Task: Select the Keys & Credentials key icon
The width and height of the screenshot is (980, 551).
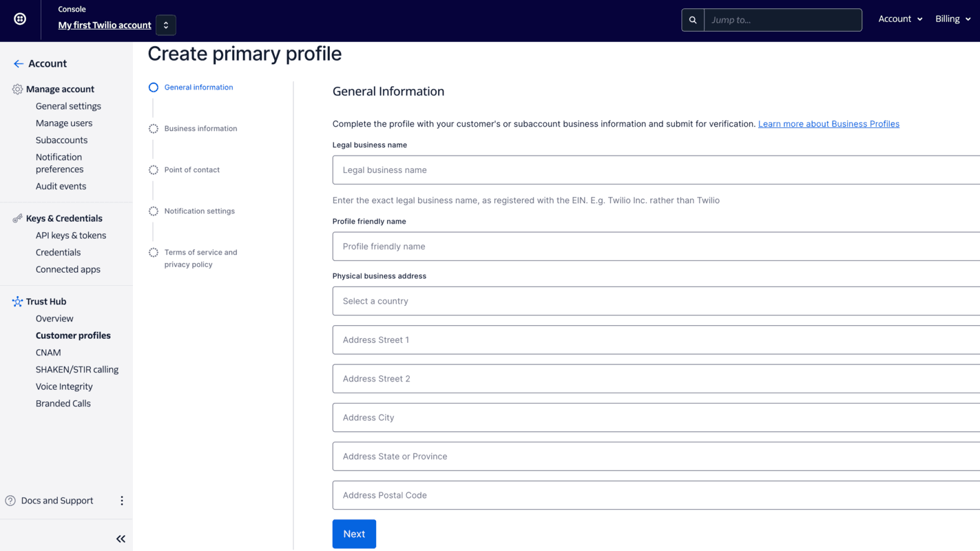Action: point(17,218)
